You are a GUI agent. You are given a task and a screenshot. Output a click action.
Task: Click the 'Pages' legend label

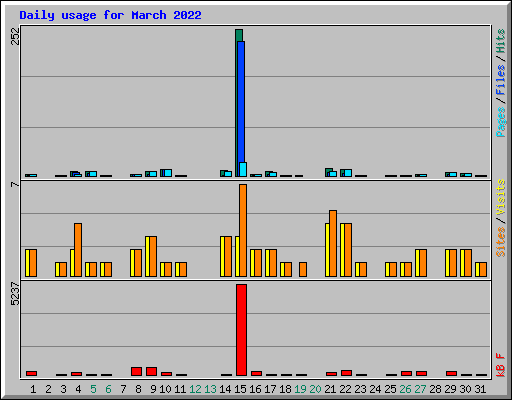click(501, 122)
